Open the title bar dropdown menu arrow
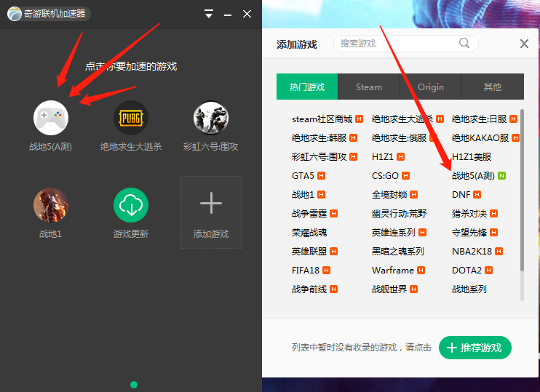The width and height of the screenshot is (540, 392). [x=209, y=14]
